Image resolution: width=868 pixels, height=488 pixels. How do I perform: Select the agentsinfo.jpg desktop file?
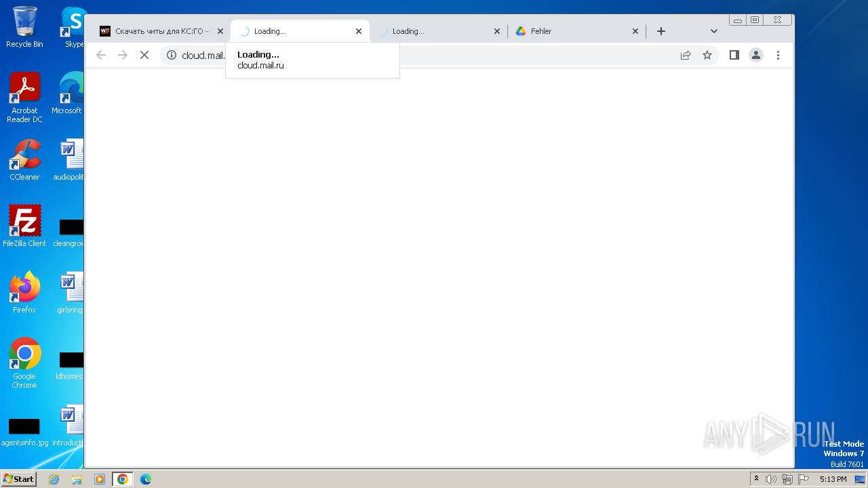(24, 431)
